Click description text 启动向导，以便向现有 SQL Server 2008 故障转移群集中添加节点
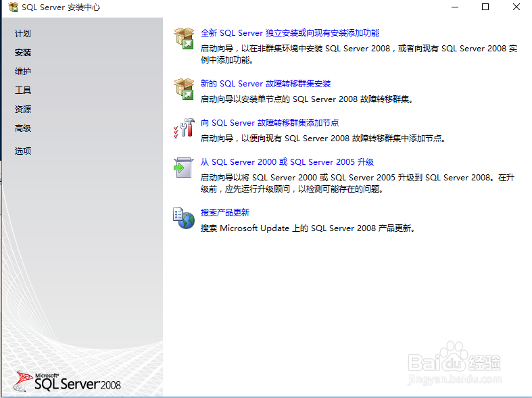 pyautogui.click(x=323, y=139)
